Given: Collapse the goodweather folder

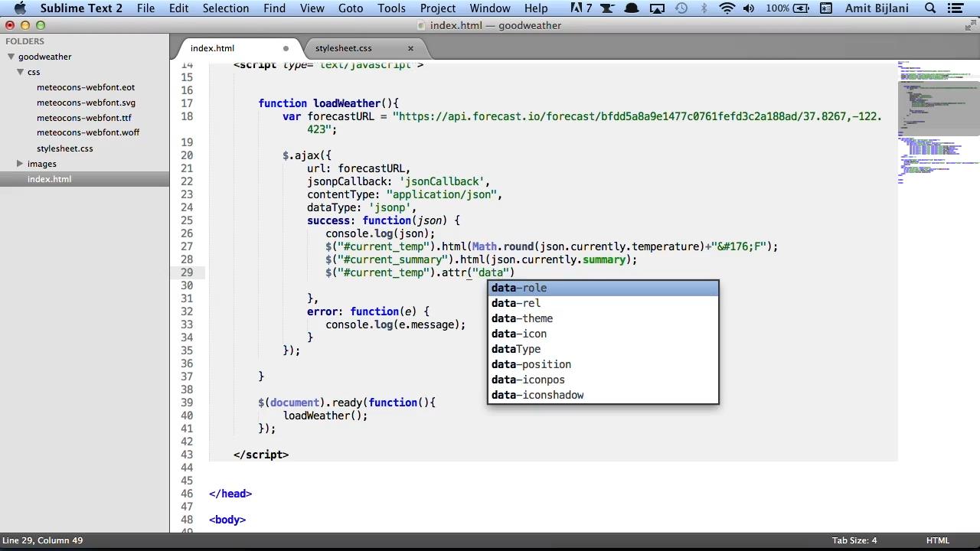Looking at the screenshot, I should tap(11, 57).
